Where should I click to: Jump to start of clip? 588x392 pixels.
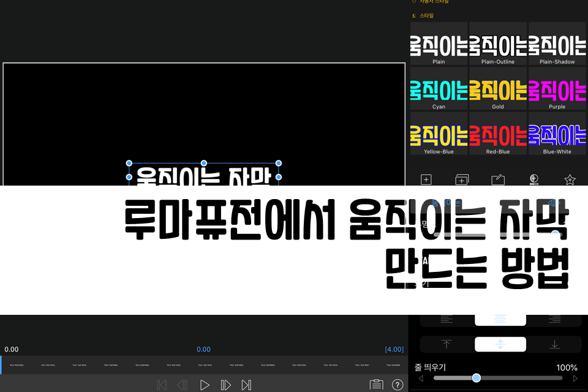[x=162, y=385]
